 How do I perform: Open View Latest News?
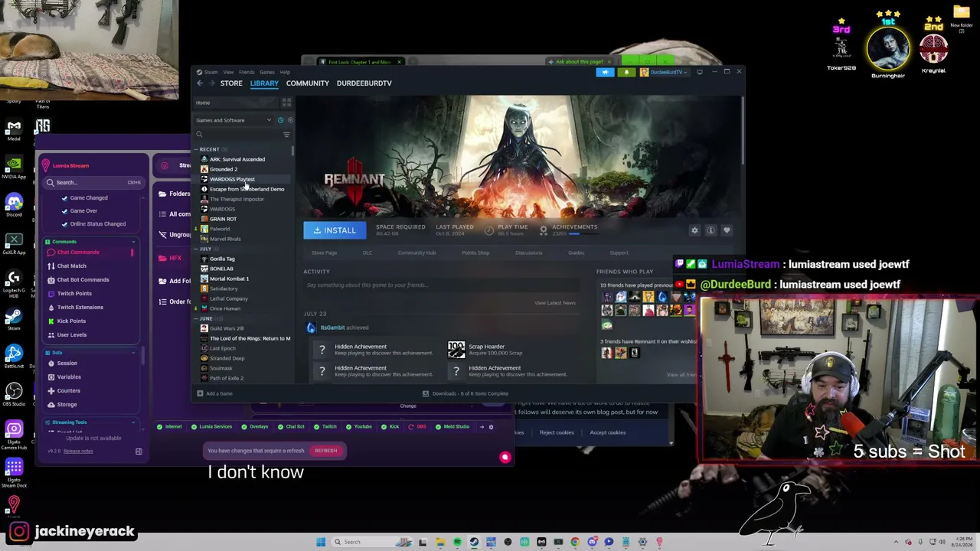555,303
